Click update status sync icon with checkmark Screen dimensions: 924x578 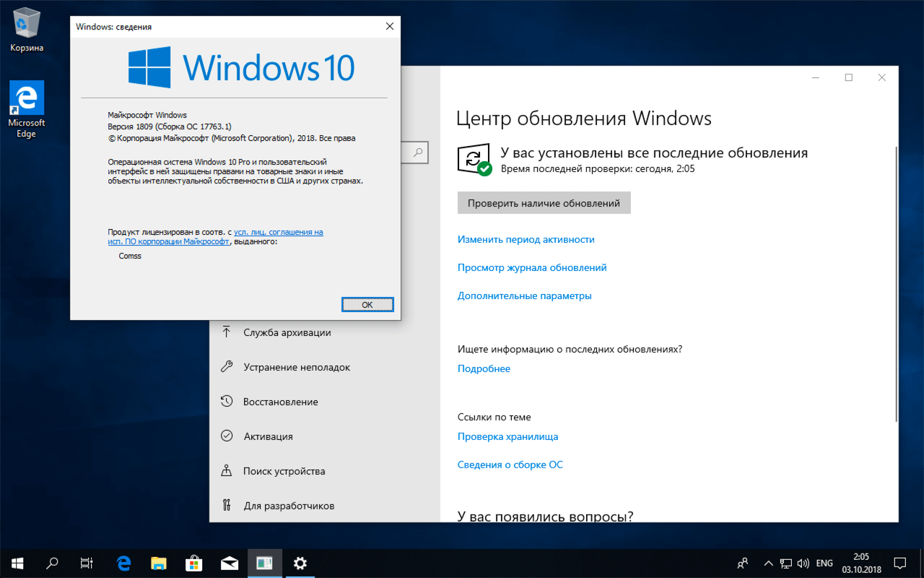pyautogui.click(x=474, y=160)
